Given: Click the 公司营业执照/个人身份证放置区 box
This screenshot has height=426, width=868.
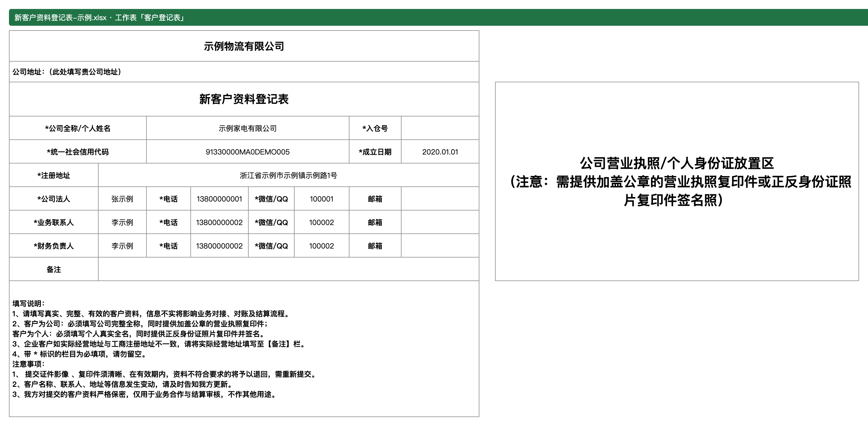Looking at the screenshot, I should tap(677, 181).
